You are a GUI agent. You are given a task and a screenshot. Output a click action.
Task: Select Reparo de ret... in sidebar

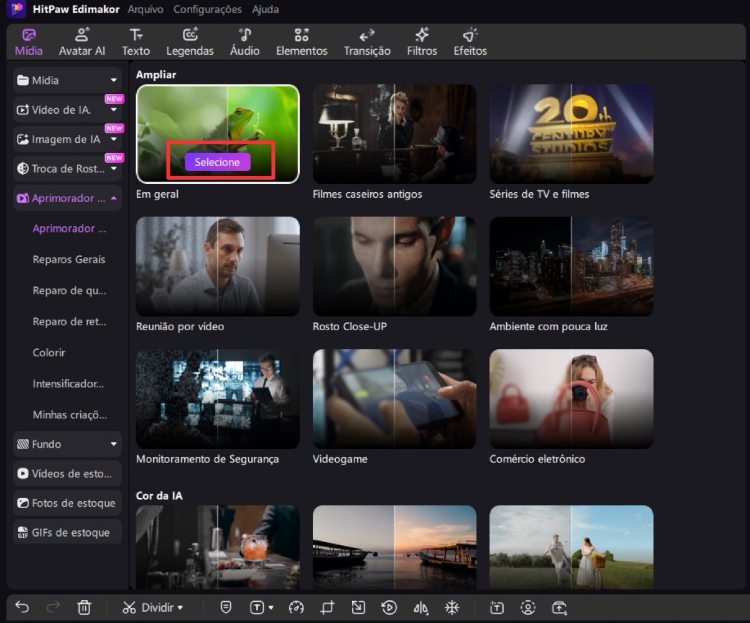click(69, 322)
